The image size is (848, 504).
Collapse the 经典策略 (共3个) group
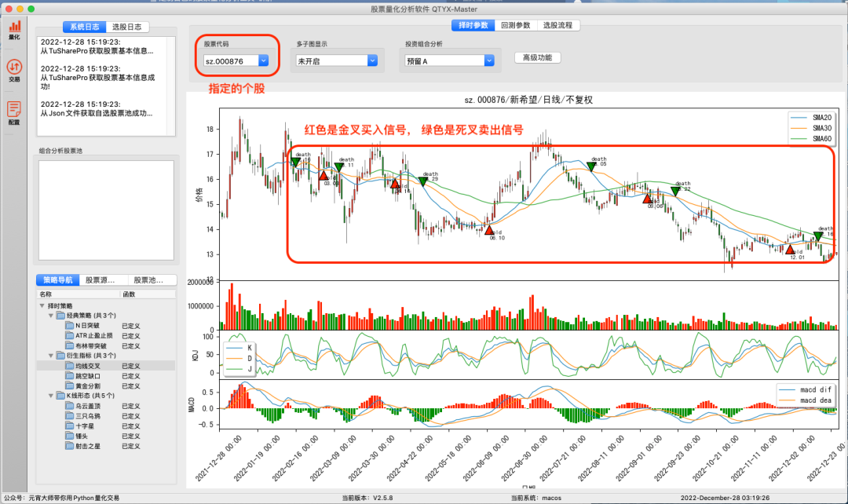tap(51, 316)
